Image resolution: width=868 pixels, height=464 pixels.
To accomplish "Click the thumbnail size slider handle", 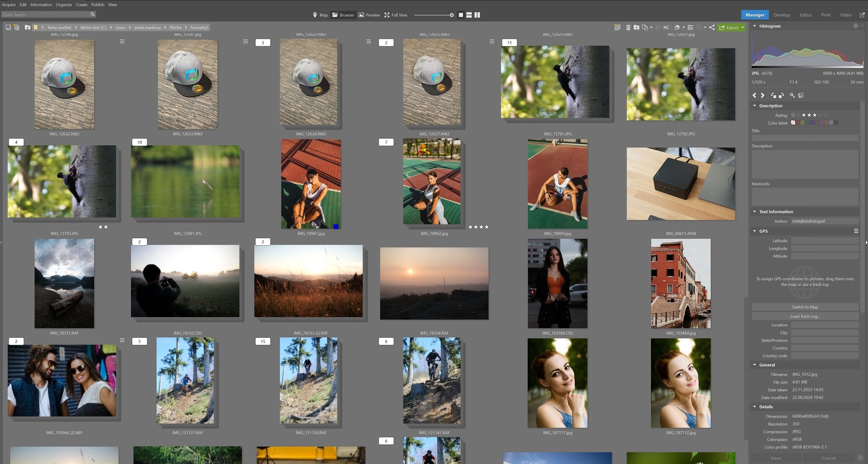I will coord(452,15).
